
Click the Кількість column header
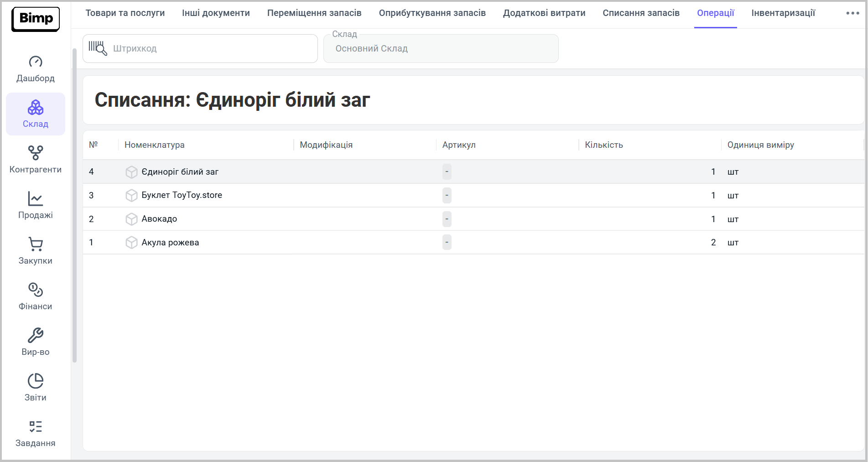coord(604,145)
